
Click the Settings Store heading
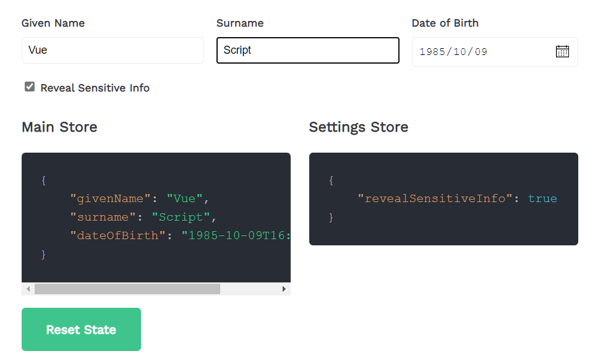359,127
